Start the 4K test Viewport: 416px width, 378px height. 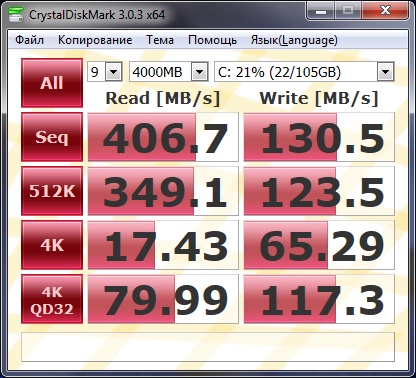[x=52, y=245]
